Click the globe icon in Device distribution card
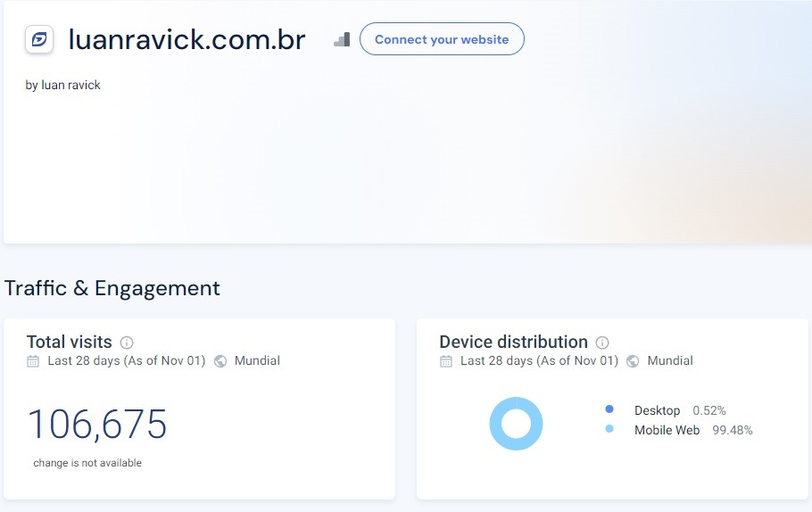Viewport: 812px width, 512px height. click(x=633, y=361)
